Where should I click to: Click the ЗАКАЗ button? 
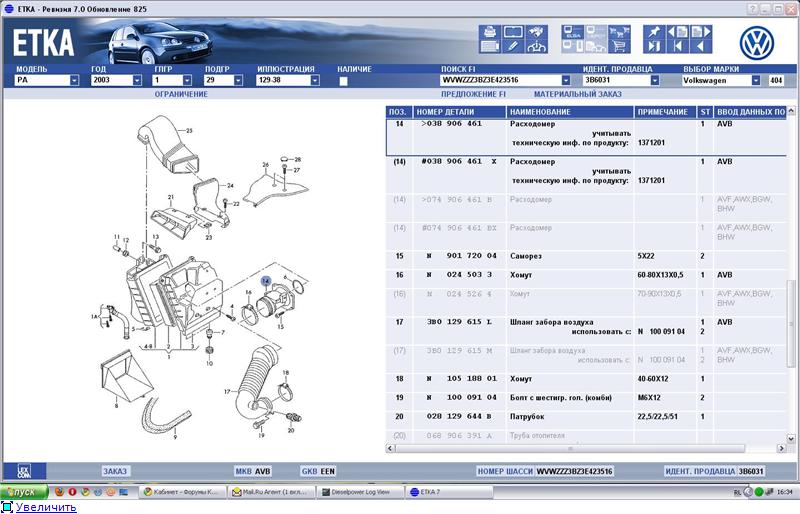[115, 471]
